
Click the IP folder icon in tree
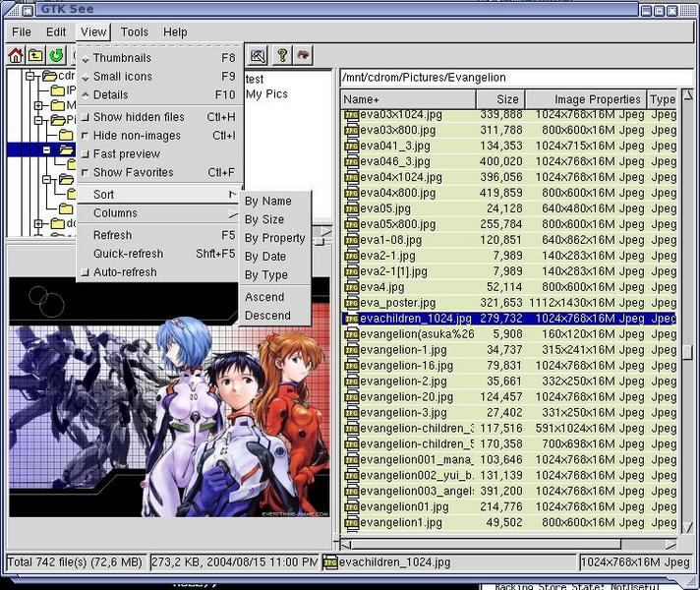[58, 91]
